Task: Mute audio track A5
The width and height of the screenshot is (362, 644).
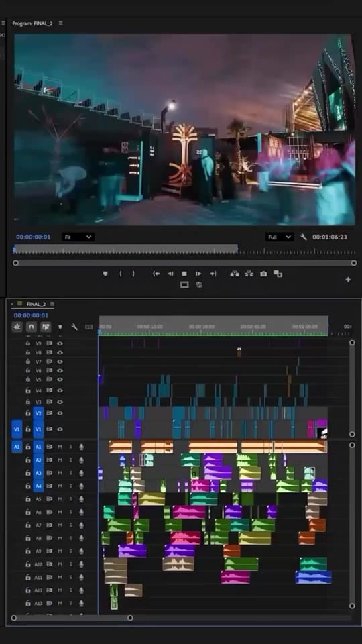Action: (60, 499)
